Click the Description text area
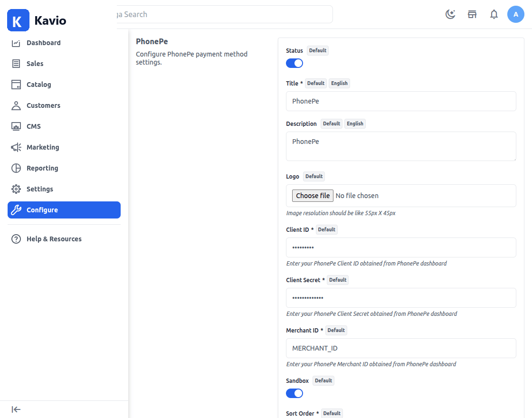The image size is (532, 418). (x=401, y=146)
